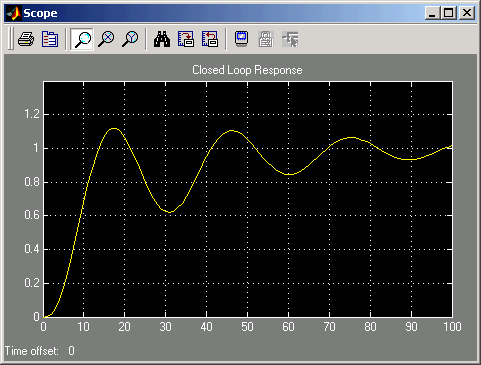Click the Print icon in Scope toolbar
Viewport: 481px width, 365px height.
26,39
